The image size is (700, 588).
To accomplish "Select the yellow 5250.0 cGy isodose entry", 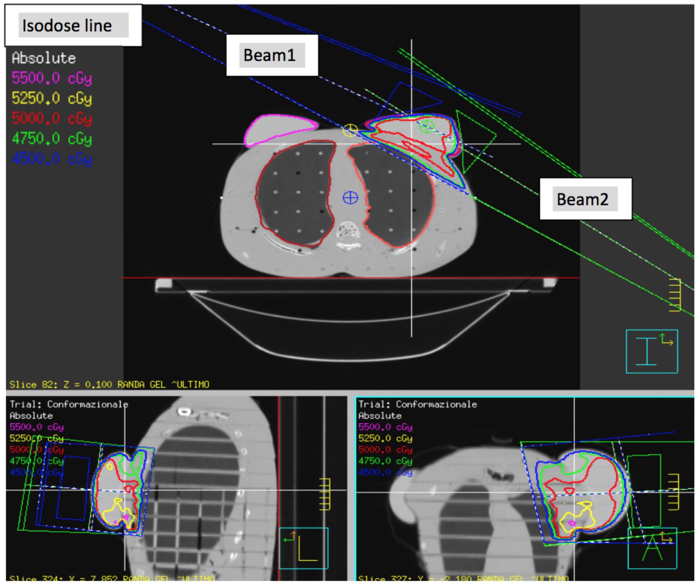I will [x=52, y=98].
